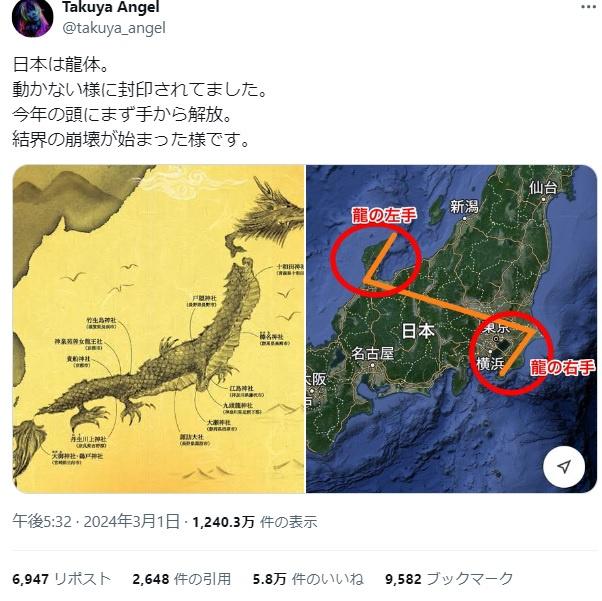Viewport: 602px width, 601px height.
Task: Click the 新潟 city label on map
Action: coord(464,207)
